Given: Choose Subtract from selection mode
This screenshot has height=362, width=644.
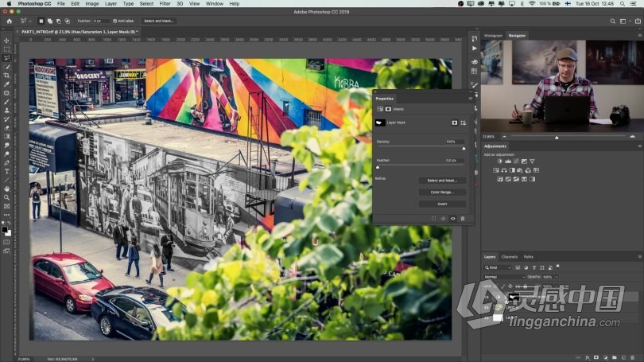Looking at the screenshot, I should [58, 21].
